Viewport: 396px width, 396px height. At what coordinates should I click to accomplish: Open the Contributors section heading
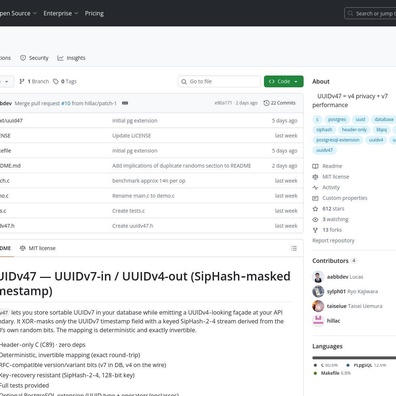[x=330, y=261]
